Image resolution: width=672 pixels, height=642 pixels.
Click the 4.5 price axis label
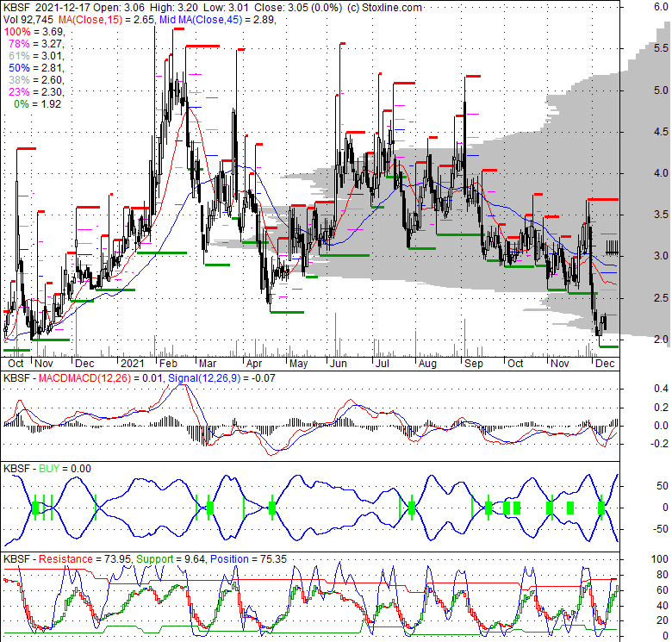tap(661, 132)
